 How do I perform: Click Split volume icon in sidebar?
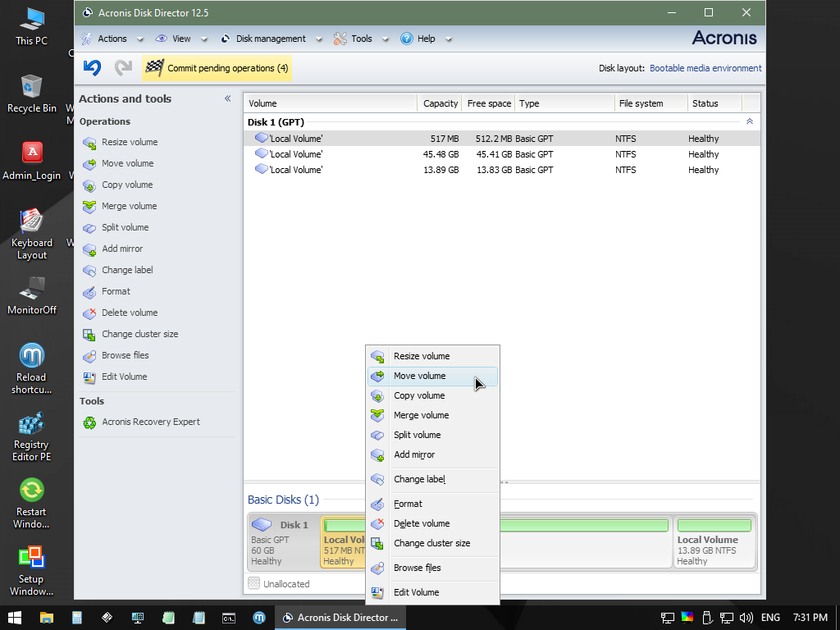(89, 228)
